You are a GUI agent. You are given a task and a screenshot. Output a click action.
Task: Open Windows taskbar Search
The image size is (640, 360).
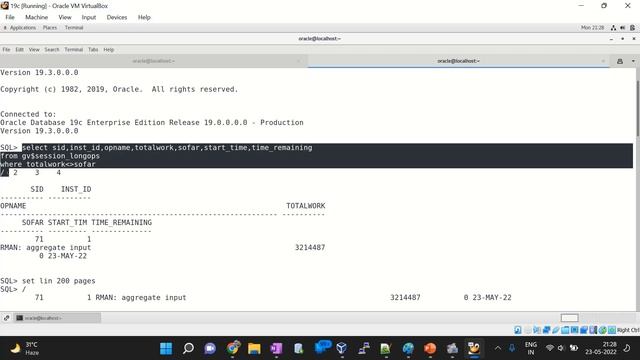pos(188,348)
